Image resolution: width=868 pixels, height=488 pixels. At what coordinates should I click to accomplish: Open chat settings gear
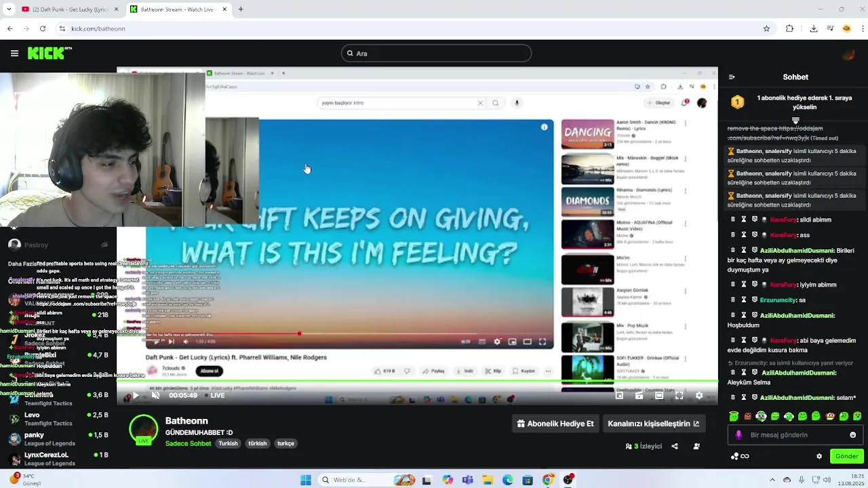[x=819, y=456]
